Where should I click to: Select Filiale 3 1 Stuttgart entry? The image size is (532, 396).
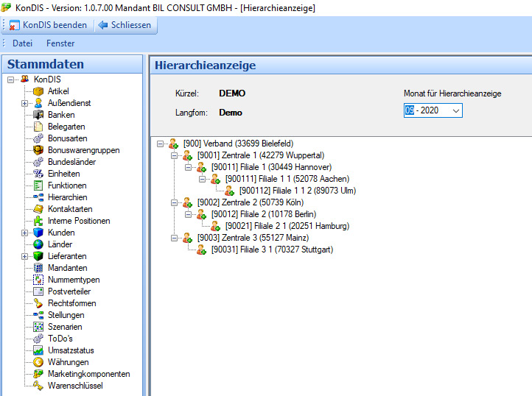(x=272, y=250)
